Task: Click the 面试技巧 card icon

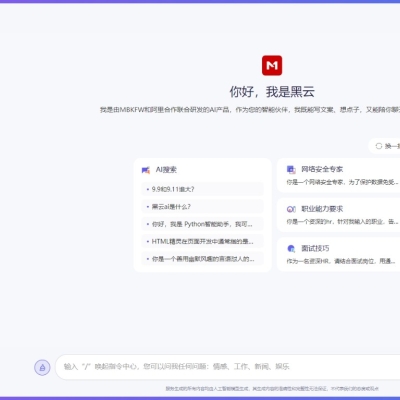Action: pos(291,249)
